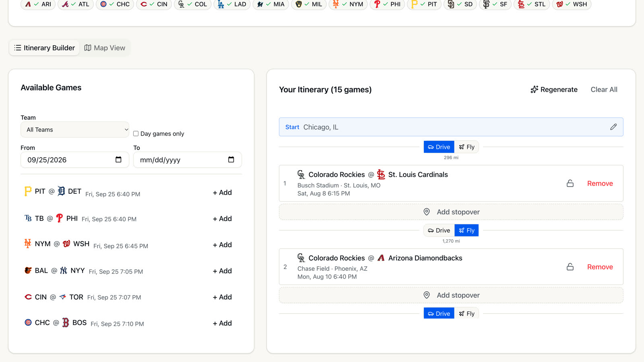Toggle the WSH team filter chip
The image size is (644, 362).
572,4
